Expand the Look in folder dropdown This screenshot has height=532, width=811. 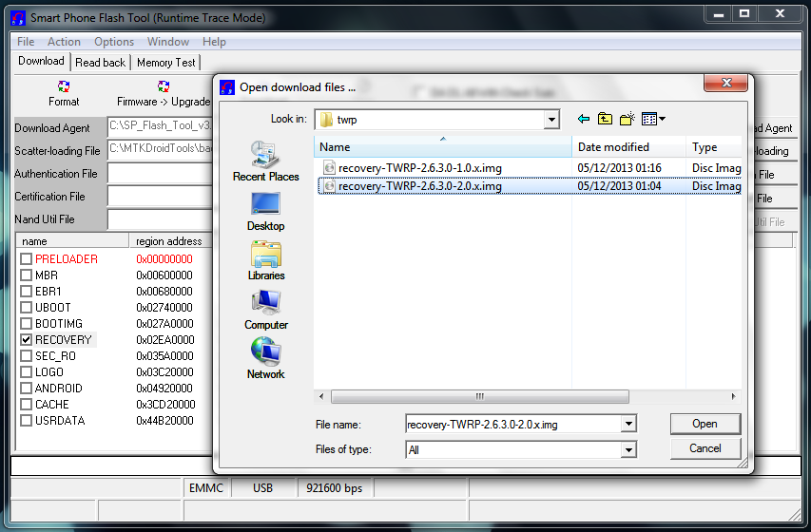pyautogui.click(x=551, y=120)
